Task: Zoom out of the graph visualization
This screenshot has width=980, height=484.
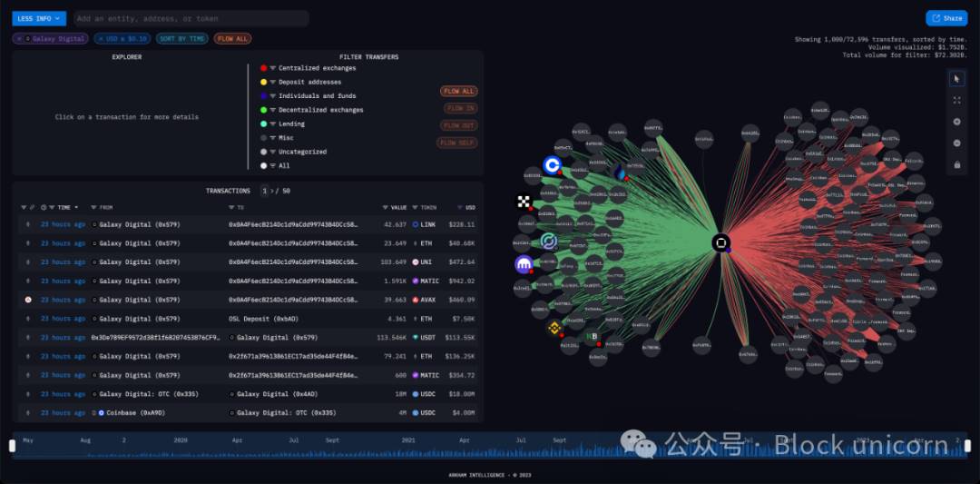Action: click(956, 143)
